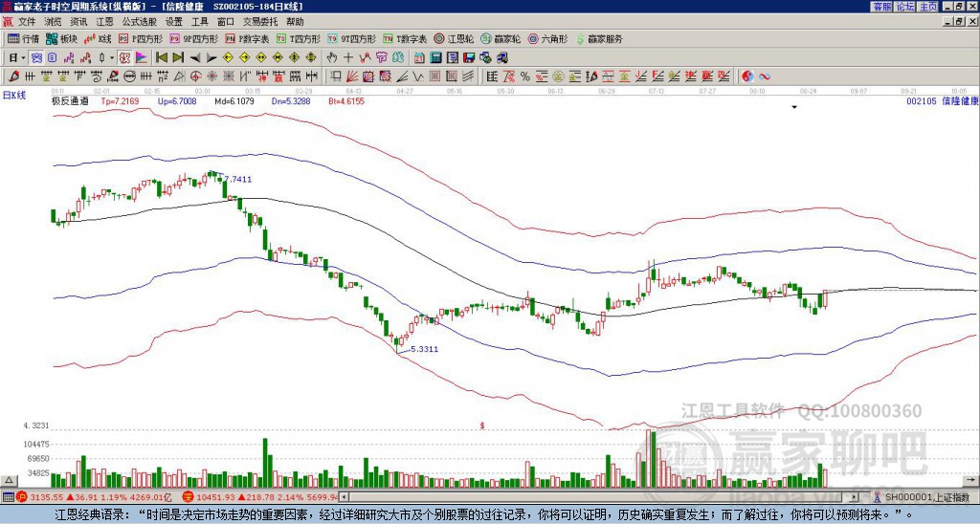Click the yin-yang taiji icon
This screenshot has height=524, width=980.
[x=747, y=76]
